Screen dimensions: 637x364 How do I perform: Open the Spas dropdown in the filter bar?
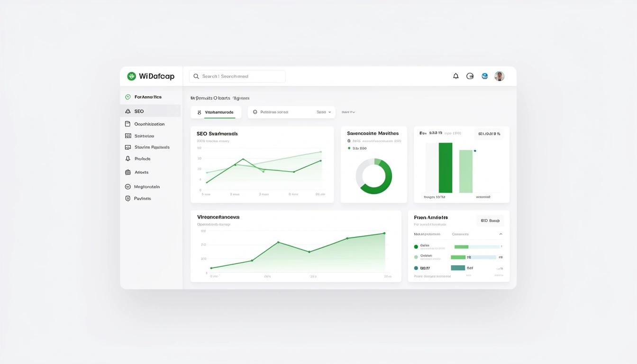tap(324, 112)
